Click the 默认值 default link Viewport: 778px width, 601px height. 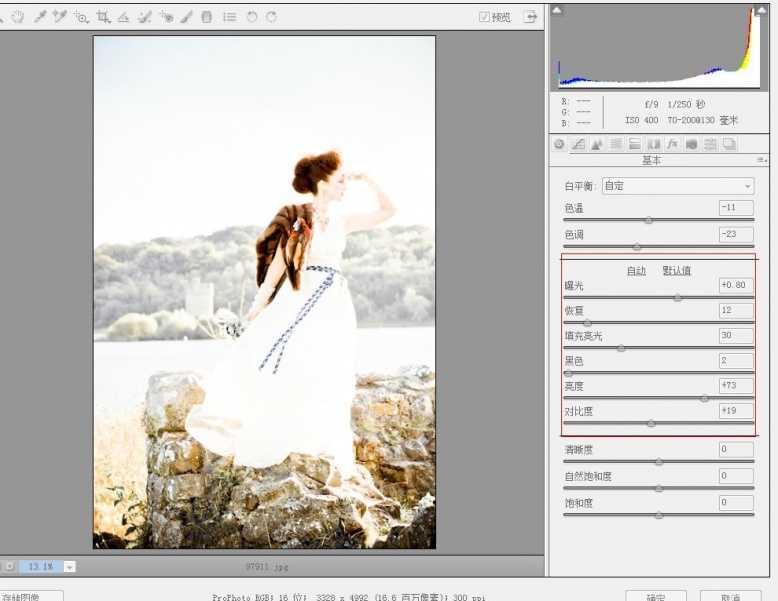[676, 271]
